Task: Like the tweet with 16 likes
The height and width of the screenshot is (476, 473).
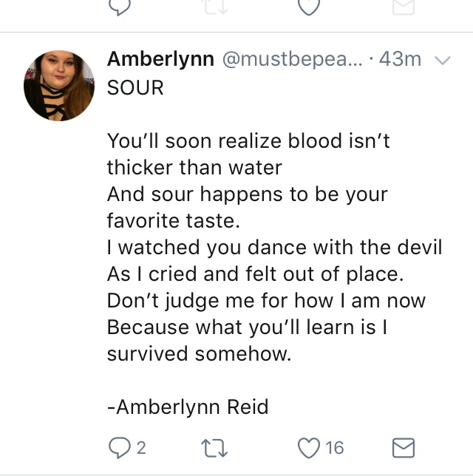Action: tap(309, 448)
